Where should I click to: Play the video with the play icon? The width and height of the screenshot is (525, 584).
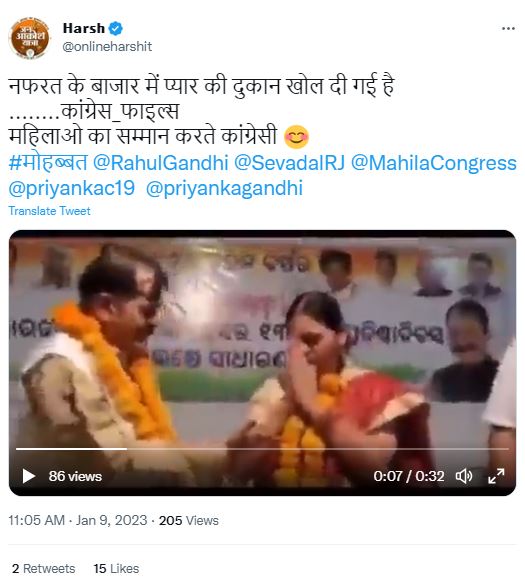click(x=29, y=476)
